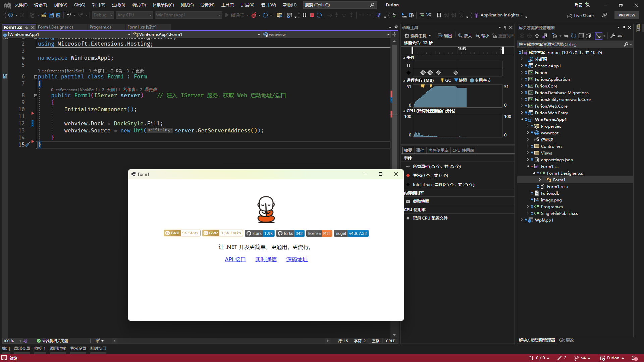Click the Hot Reload flame icon

254,15
